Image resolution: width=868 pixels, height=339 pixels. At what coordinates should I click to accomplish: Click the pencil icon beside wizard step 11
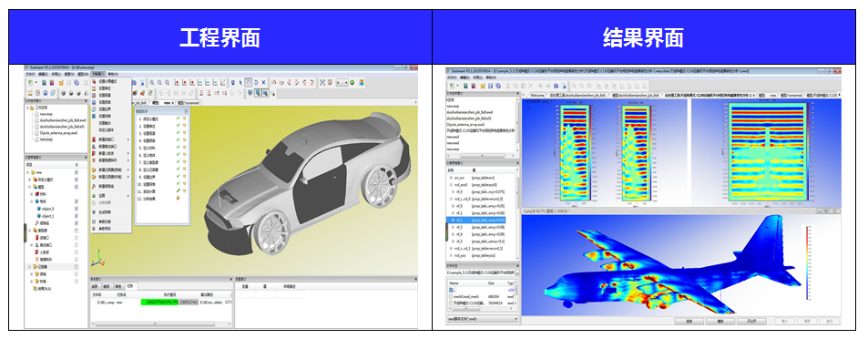[x=179, y=190]
